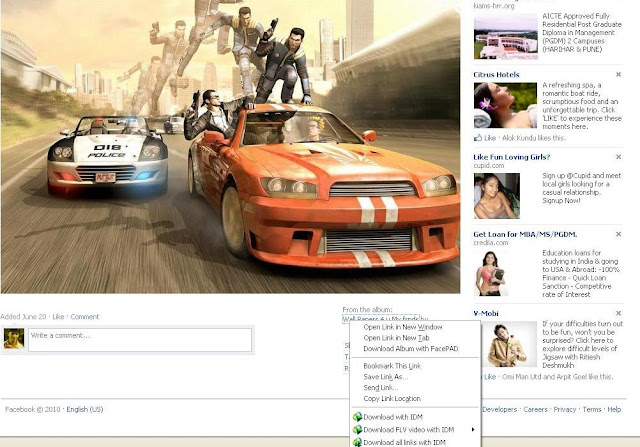Screen dimensions: 640x447
Task: Click the main racing game wallpaper photo
Action: [x=230, y=146]
